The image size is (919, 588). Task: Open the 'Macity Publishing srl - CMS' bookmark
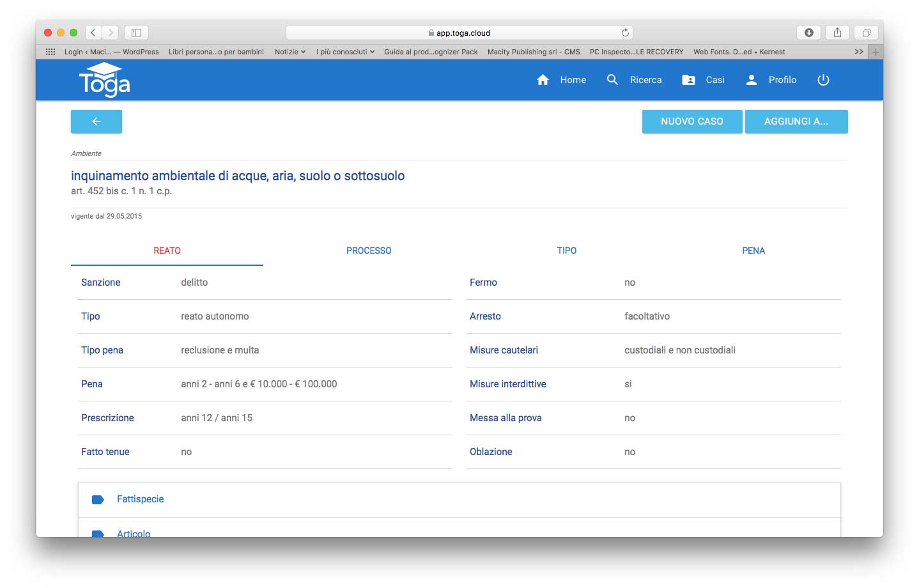[x=534, y=52]
